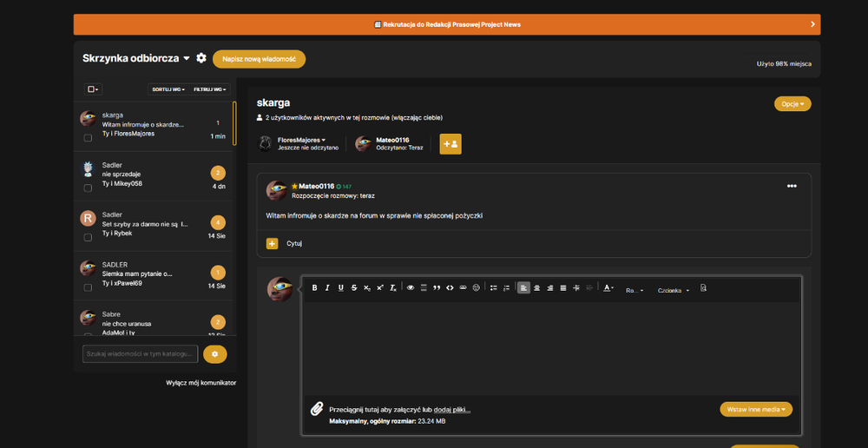The height and width of the screenshot is (448, 868).
Task: Remove text formatting with the Tx icon
Action: [393, 288]
